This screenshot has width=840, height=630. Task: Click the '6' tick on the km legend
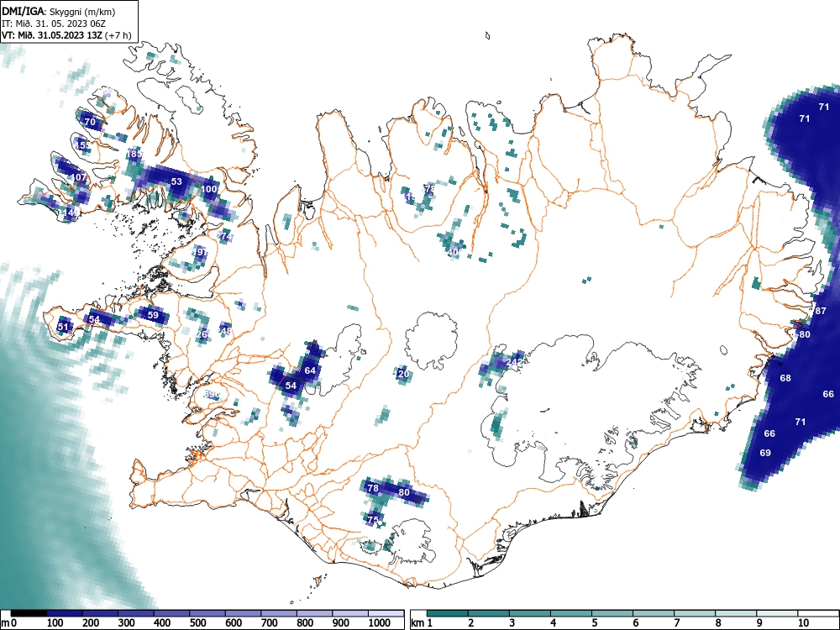[635, 623]
